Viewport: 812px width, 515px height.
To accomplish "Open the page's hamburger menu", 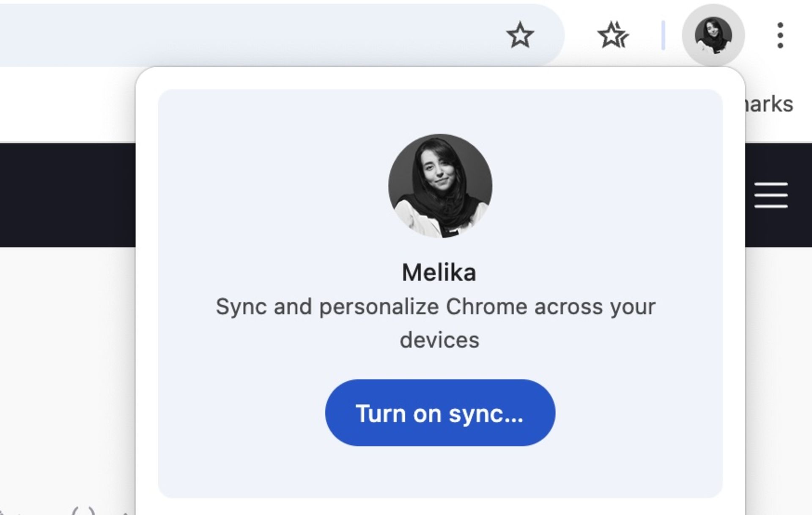I will [x=771, y=195].
